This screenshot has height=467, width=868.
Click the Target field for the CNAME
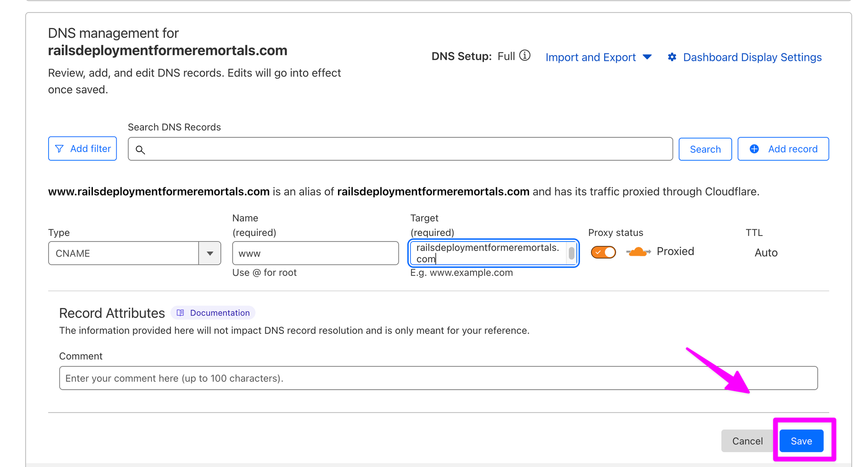pyautogui.click(x=493, y=253)
